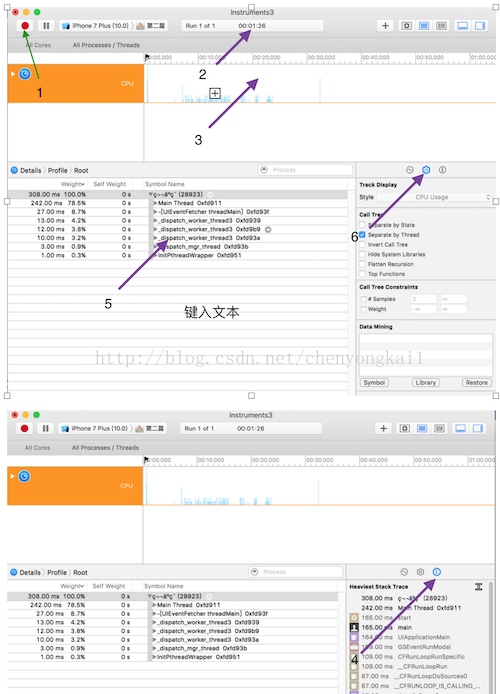
Task: Select CPU strategy button in lower window toolbar
Action: 404,428
